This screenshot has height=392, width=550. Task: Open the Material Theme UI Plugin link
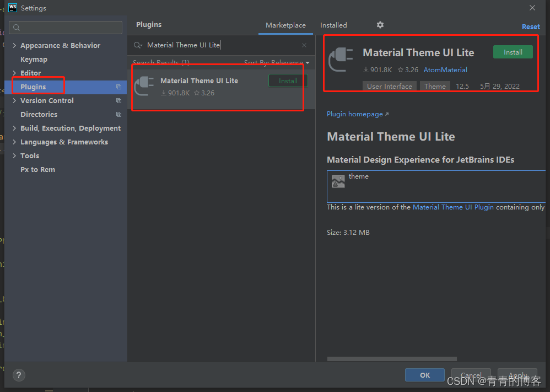tap(453, 207)
